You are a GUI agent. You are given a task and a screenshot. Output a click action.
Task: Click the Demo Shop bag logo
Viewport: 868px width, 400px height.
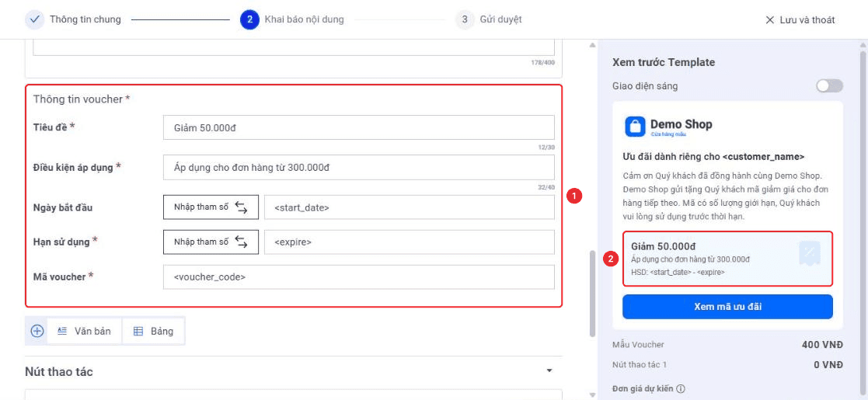[635, 126]
